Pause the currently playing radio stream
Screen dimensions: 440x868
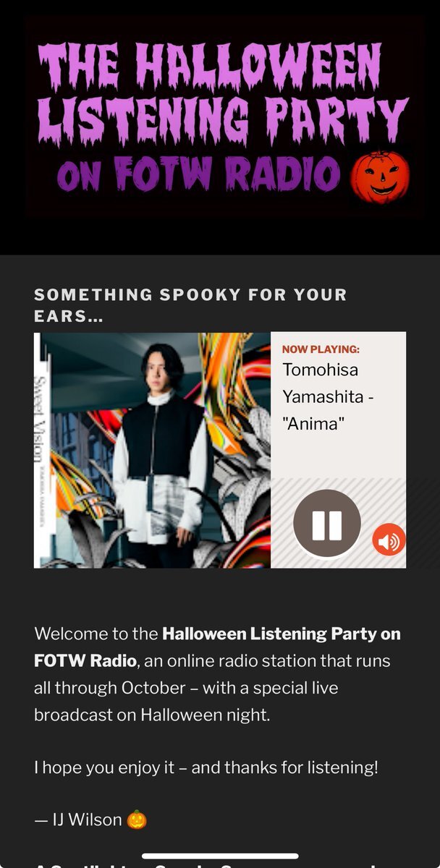coord(326,524)
